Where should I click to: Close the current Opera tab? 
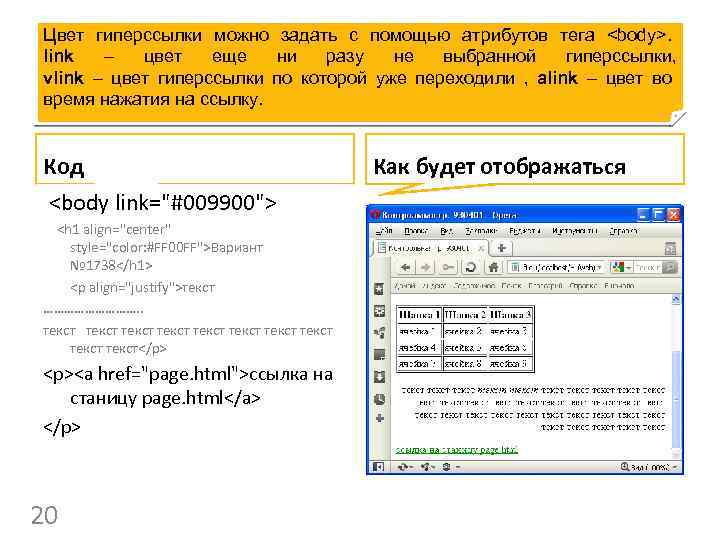coord(481,248)
